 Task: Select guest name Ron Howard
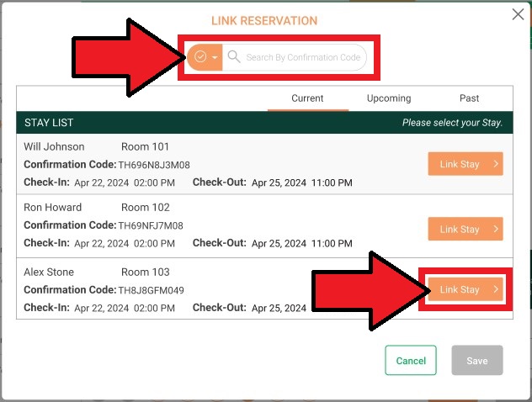click(52, 208)
